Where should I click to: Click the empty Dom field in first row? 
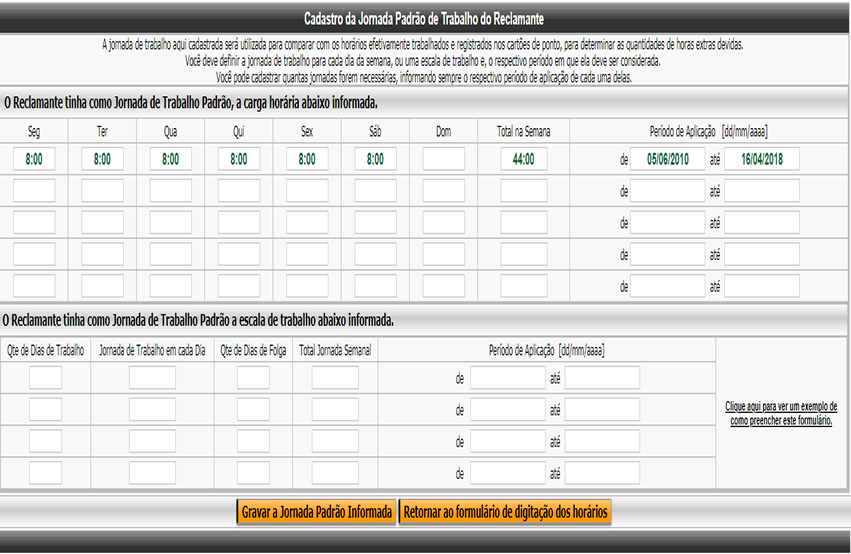click(443, 159)
